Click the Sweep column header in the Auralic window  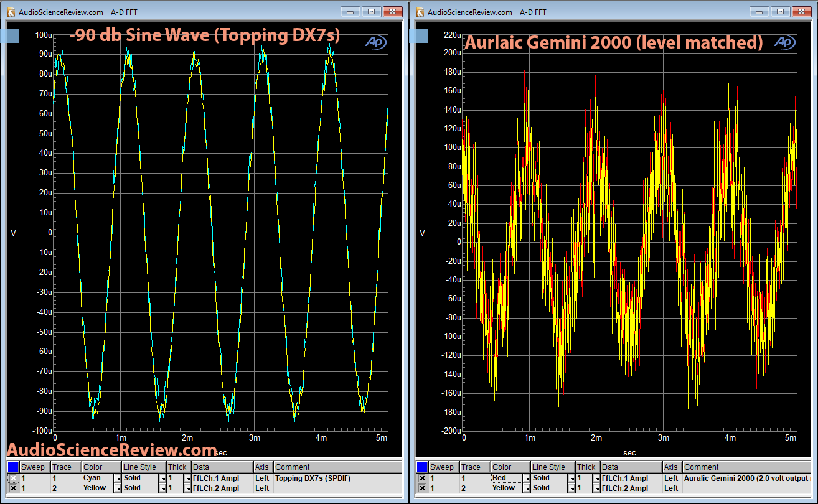(x=444, y=467)
